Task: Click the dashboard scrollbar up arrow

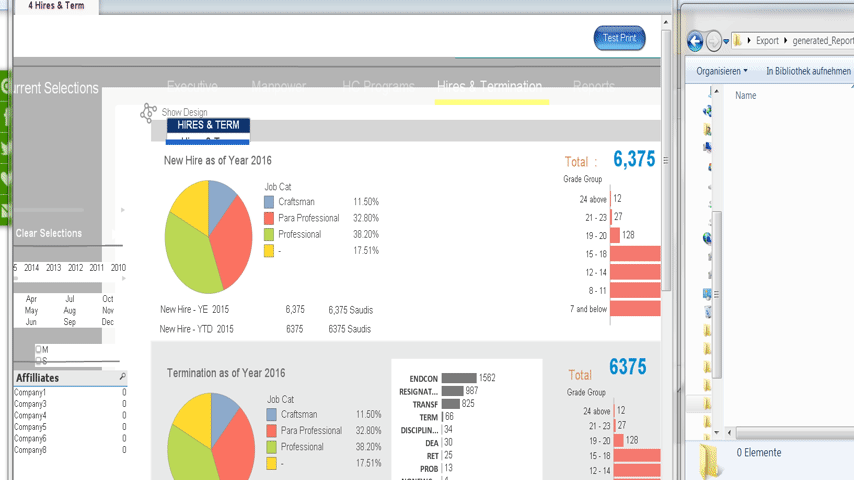Action: tap(666, 22)
